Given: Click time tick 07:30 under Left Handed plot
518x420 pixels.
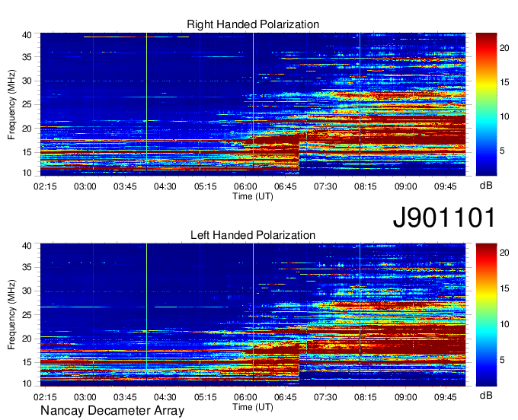Looking at the screenshot, I should (325, 397).
